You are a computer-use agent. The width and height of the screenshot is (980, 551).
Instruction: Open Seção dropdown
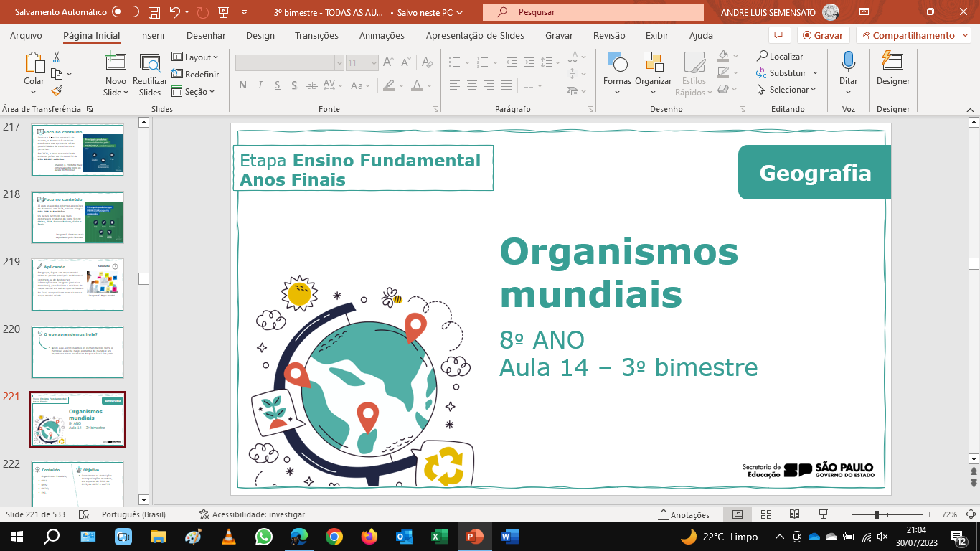[194, 91]
